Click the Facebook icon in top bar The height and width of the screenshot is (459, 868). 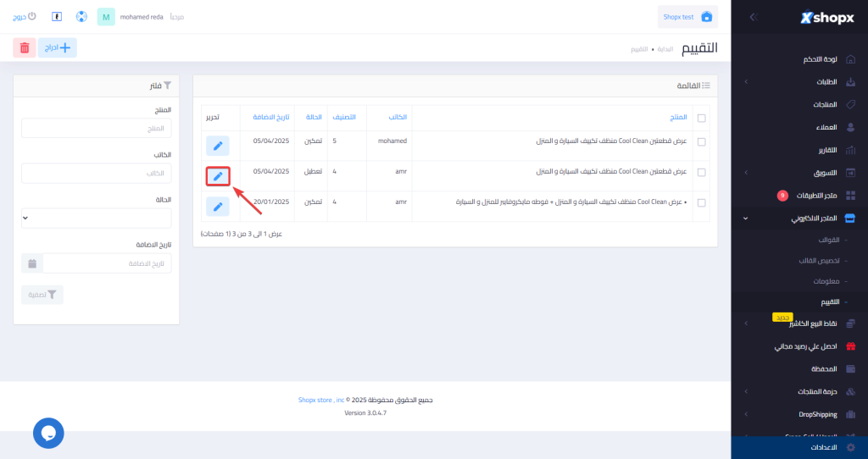(57, 16)
